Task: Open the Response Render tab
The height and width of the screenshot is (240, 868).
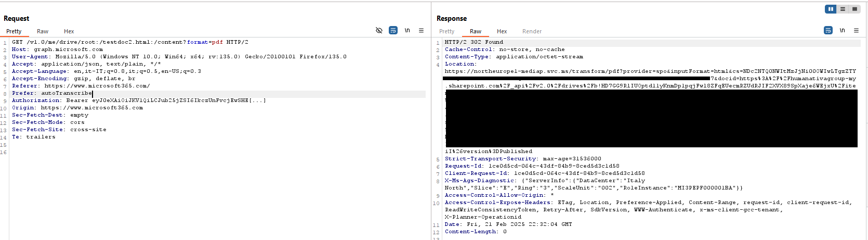Action: [x=532, y=31]
